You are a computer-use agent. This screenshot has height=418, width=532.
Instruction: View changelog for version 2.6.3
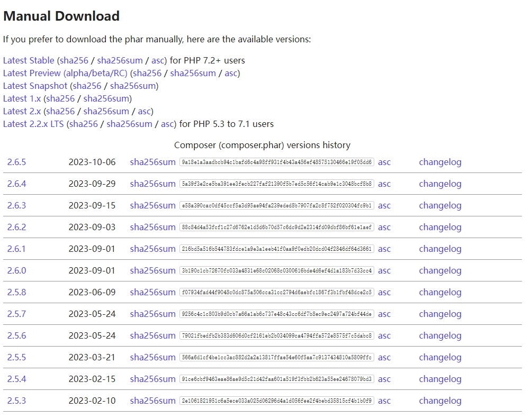[440, 205]
